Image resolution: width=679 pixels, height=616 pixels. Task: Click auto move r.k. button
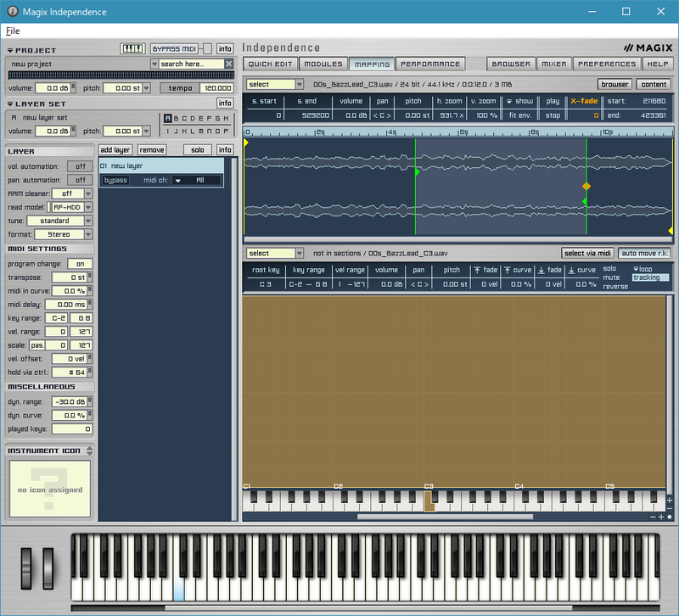point(644,253)
